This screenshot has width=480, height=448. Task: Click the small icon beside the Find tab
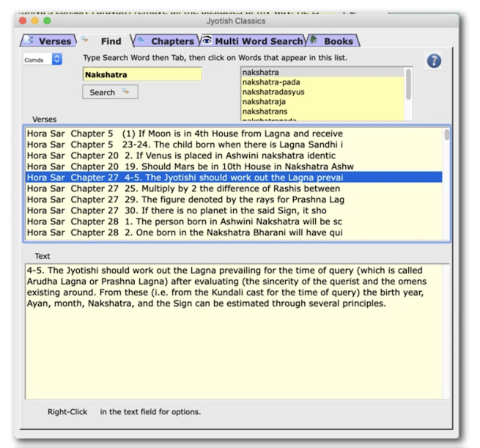(84, 40)
